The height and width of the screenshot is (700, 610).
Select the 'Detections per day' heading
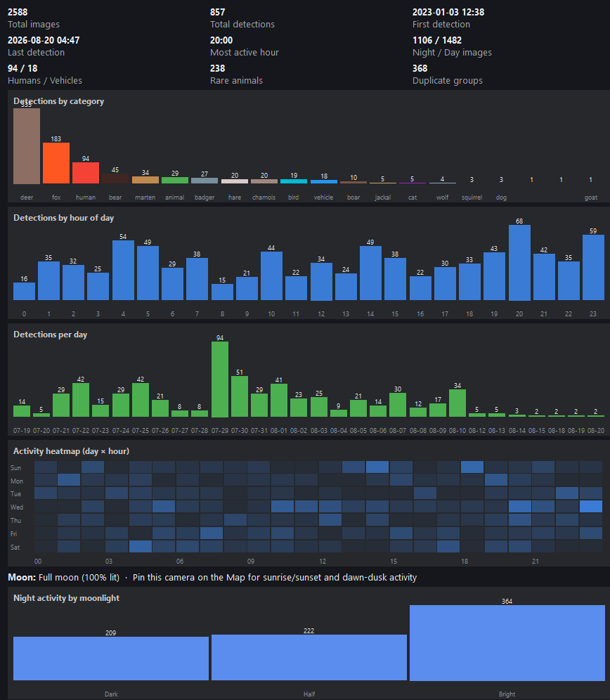(x=50, y=335)
